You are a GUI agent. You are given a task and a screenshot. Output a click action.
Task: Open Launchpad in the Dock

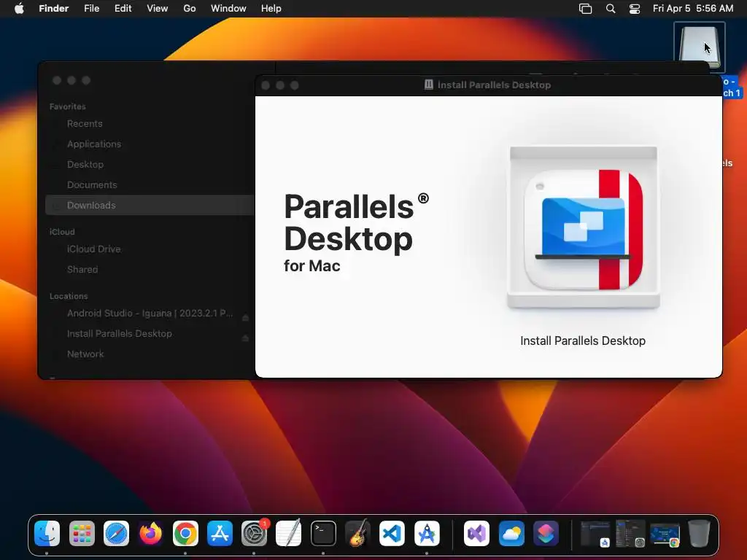coord(82,533)
